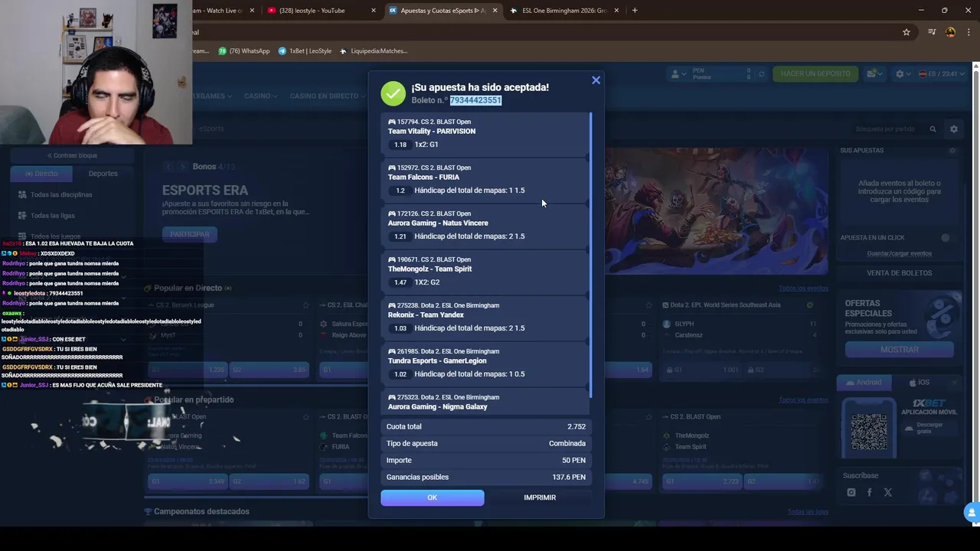Select the Team Vitality - PARIVISION entry
Screen dimensions: 980x551
(x=485, y=134)
